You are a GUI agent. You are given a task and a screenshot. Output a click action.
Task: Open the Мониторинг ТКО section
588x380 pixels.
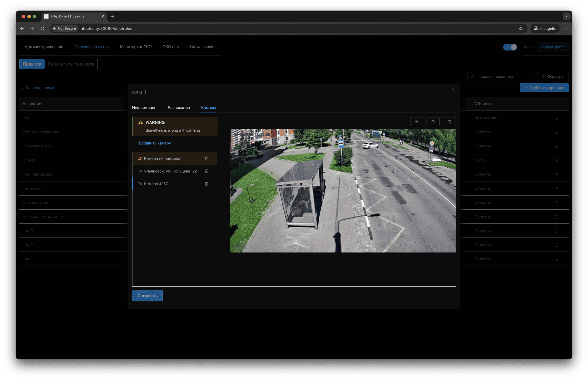click(x=136, y=47)
